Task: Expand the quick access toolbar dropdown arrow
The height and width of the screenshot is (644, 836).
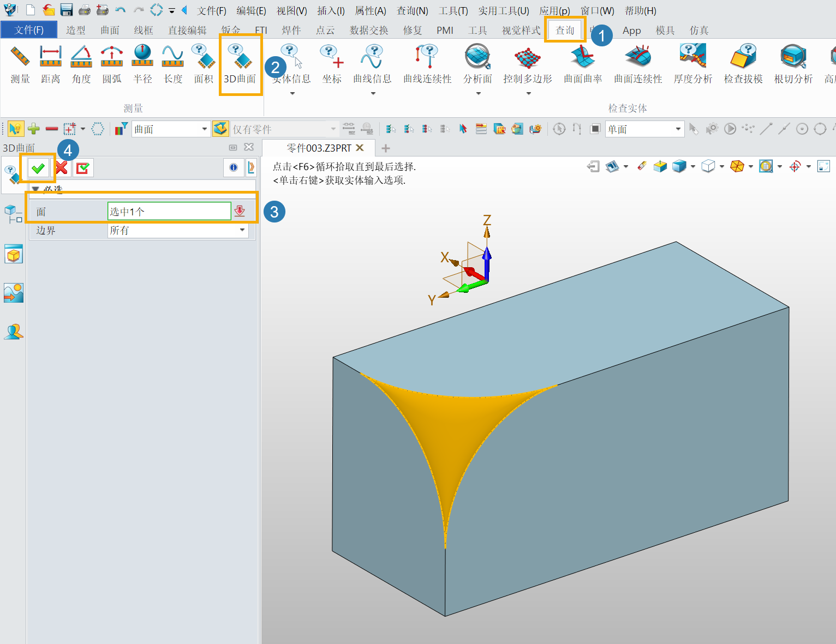Action: coord(171,10)
